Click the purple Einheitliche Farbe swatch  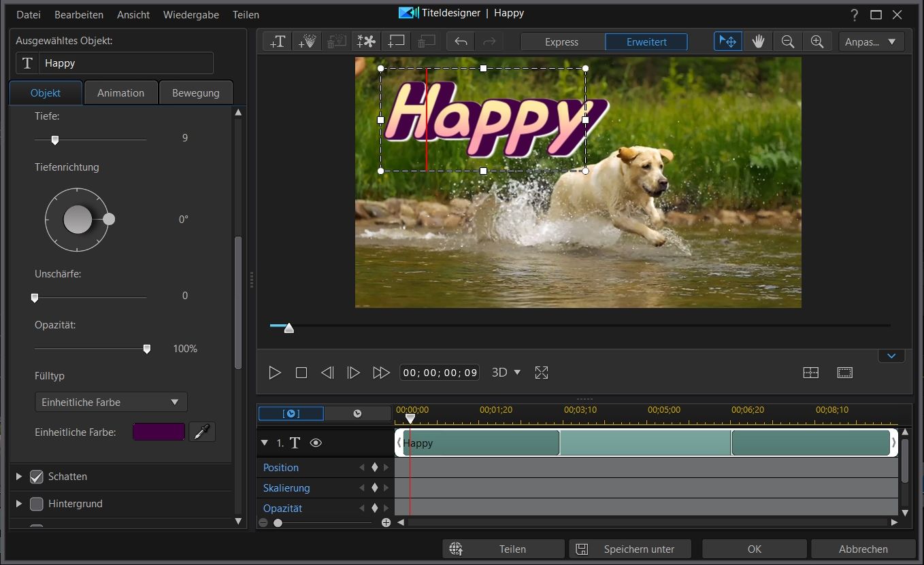[x=159, y=432]
